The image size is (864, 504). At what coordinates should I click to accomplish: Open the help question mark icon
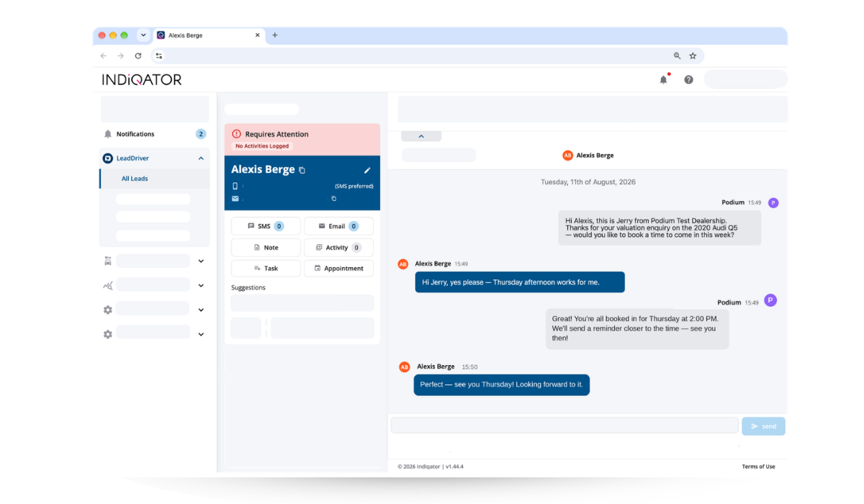(688, 79)
